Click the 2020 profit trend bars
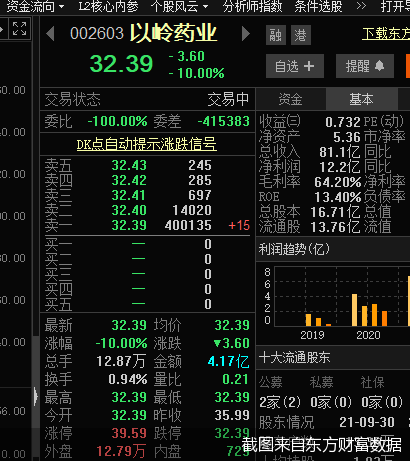This screenshot has height=461, width=410. pos(369,310)
